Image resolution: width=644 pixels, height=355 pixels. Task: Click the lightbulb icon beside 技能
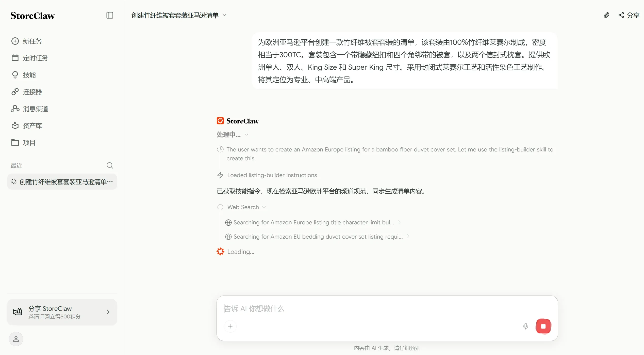click(x=15, y=75)
